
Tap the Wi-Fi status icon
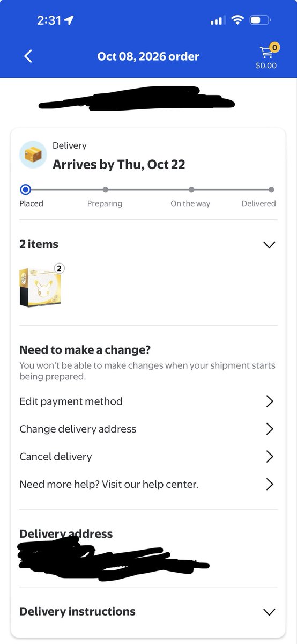pyautogui.click(x=237, y=20)
